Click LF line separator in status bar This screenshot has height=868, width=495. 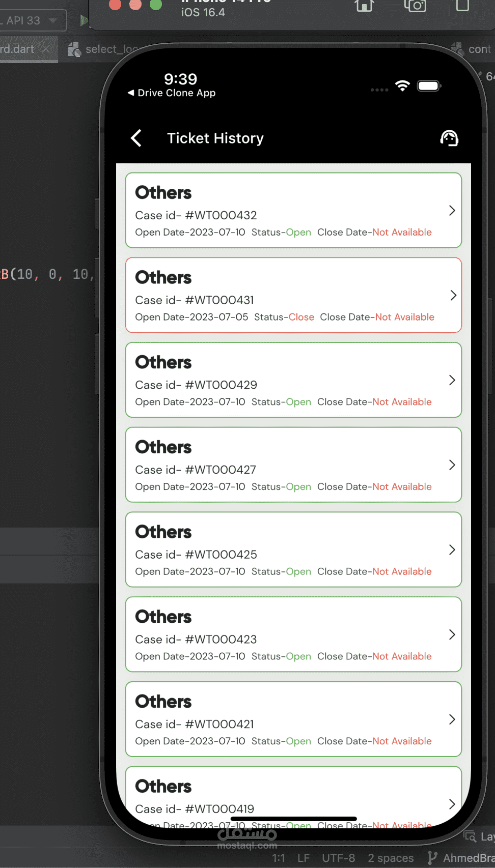pyautogui.click(x=304, y=858)
